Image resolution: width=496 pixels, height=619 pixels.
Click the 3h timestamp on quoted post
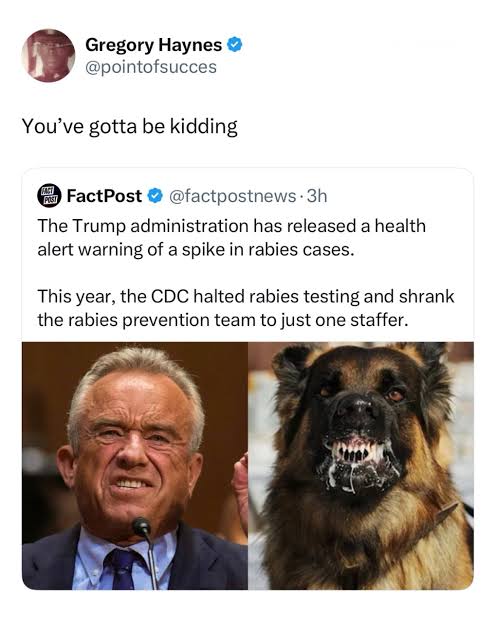tap(317, 196)
